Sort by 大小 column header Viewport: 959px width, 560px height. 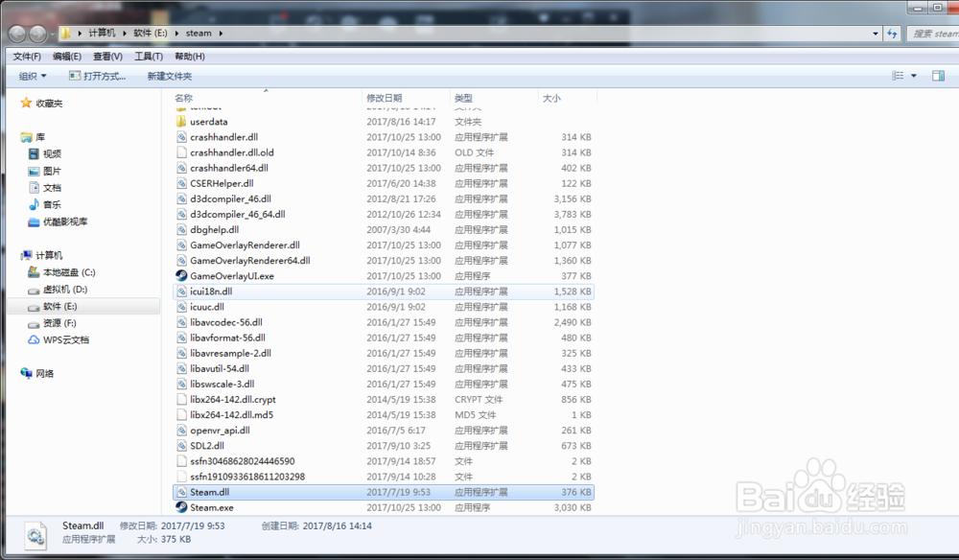click(x=551, y=98)
